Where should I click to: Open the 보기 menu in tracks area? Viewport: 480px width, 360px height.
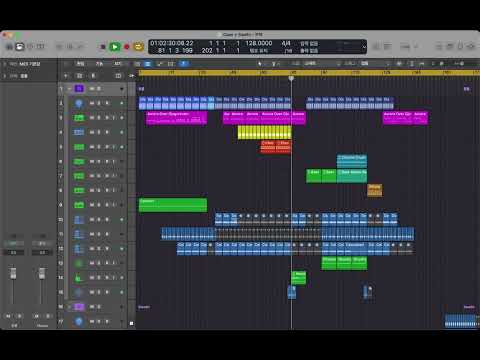118,64
